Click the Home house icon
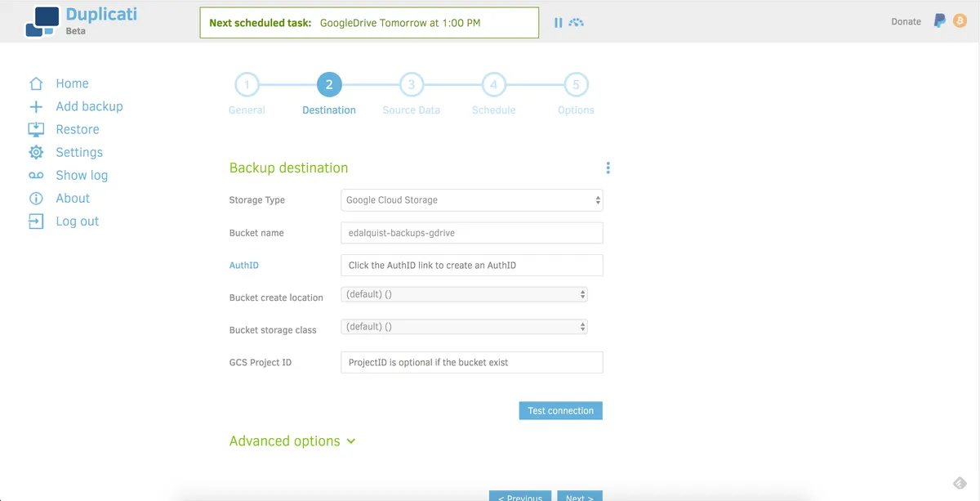Screen dimensions: 980x501 click(36, 83)
